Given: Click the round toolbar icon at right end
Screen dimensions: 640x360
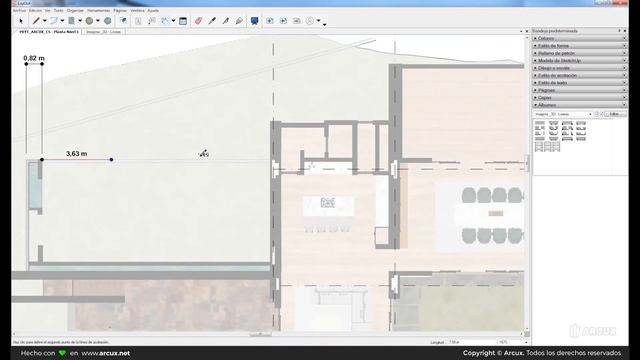Looking at the screenshot, I should coord(310,21).
